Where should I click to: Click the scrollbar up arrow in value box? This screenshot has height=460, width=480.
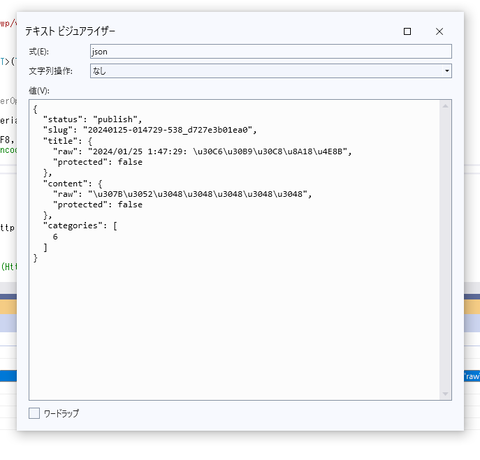click(445, 106)
